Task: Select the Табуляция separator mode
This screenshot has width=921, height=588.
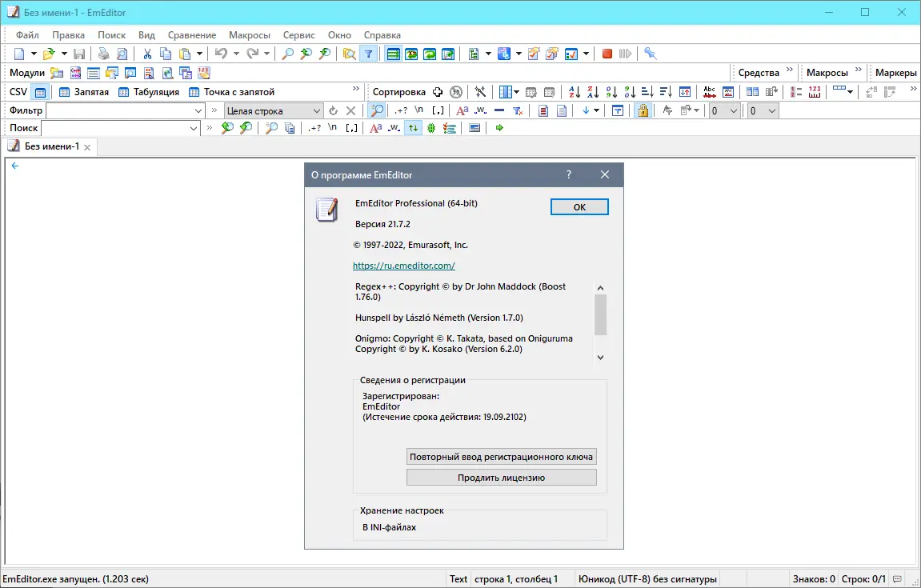Action: (x=149, y=92)
